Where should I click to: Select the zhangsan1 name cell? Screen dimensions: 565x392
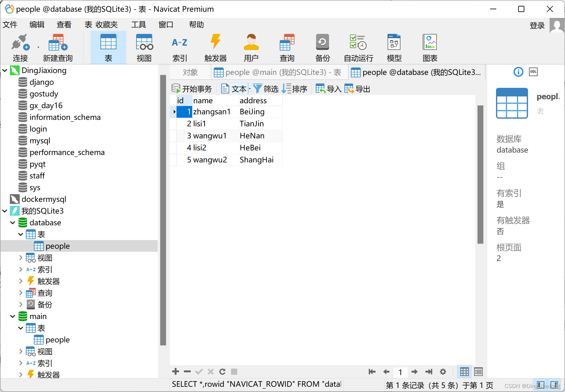coord(215,112)
